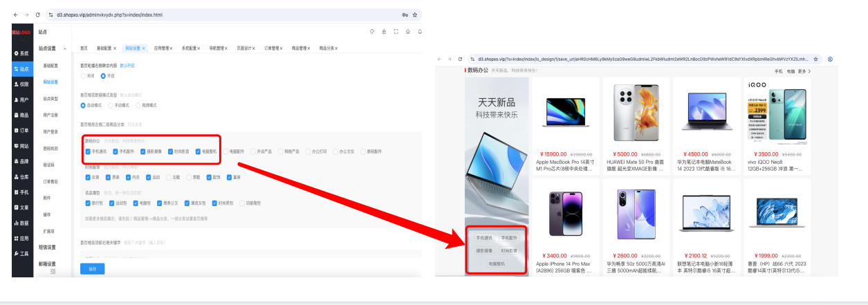
Task: Switch to the 商品分类 tab
Action: (325, 48)
